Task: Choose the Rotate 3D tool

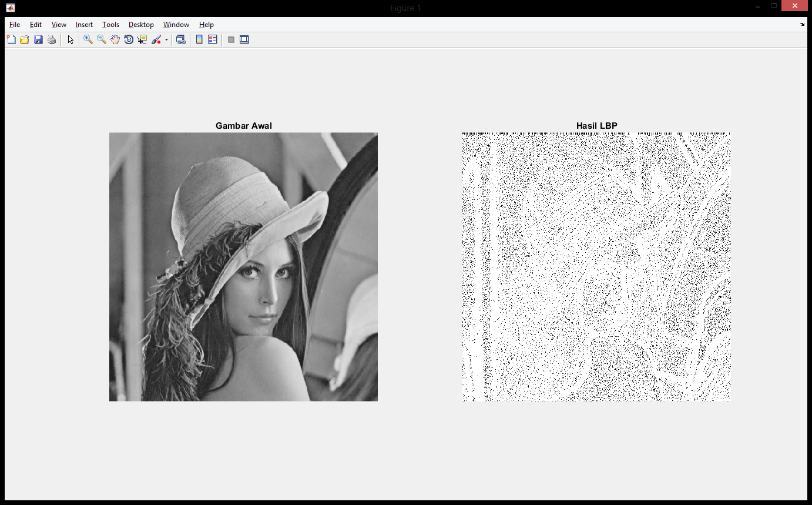Action: click(129, 40)
